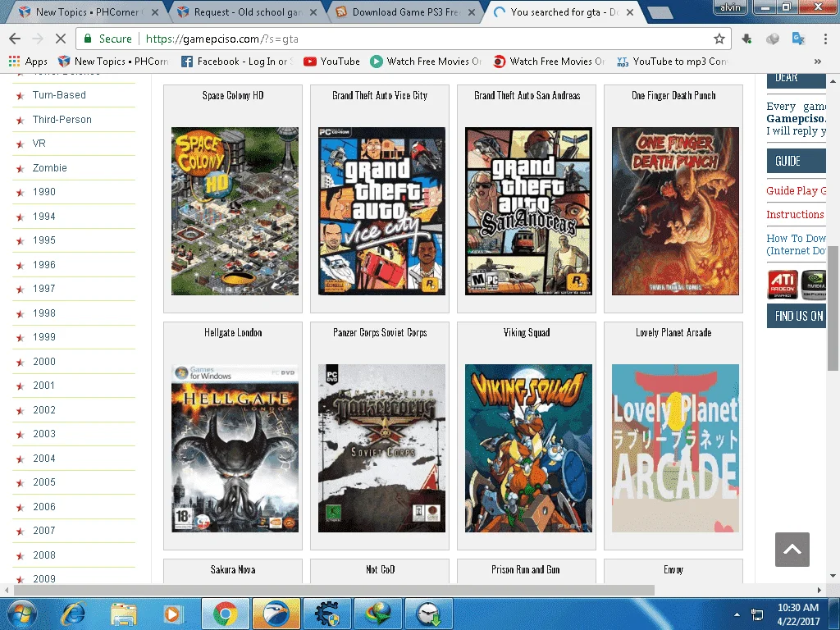Show hidden system tray icons
The width and height of the screenshot is (840, 630).
coord(737,614)
